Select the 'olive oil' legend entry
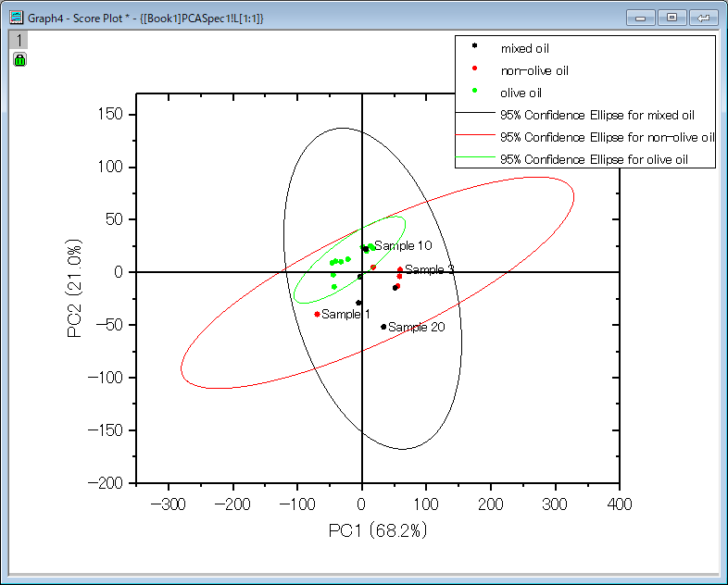728x585 pixels. 521,93
